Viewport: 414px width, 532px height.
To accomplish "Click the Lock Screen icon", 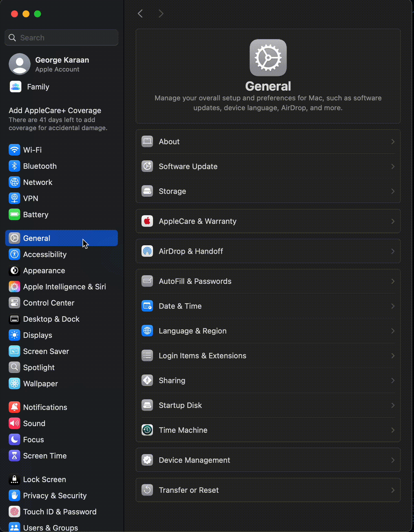I will [x=14, y=480].
